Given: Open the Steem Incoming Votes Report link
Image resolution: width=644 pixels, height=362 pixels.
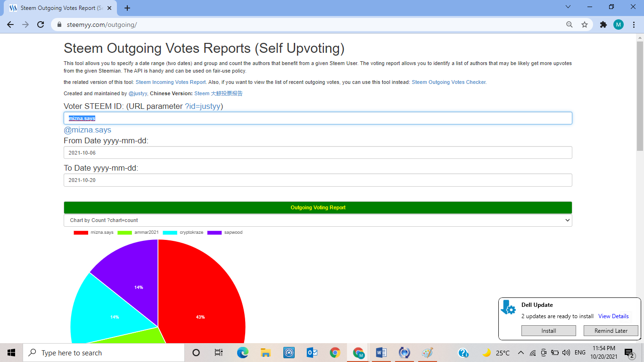Looking at the screenshot, I should tap(171, 82).
